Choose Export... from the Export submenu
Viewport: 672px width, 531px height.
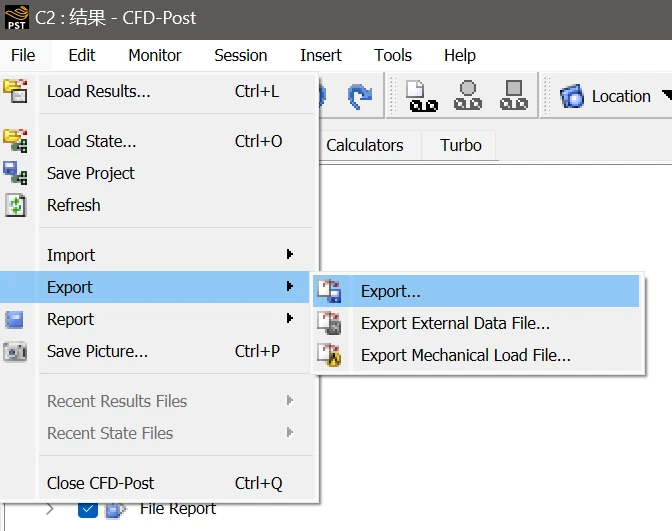pos(390,291)
